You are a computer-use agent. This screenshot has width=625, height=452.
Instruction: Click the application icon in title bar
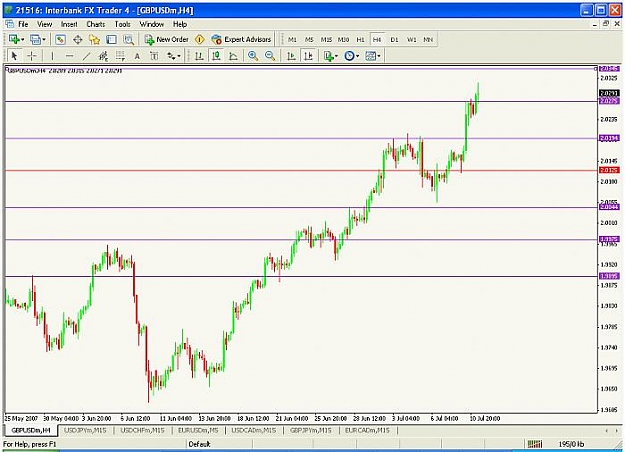(x=8, y=10)
